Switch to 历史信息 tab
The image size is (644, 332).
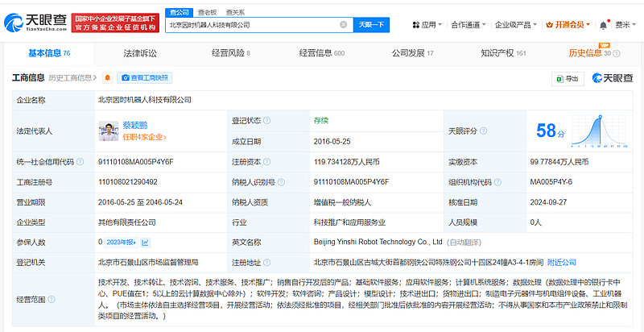pyautogui.click(x=590, y=53)
